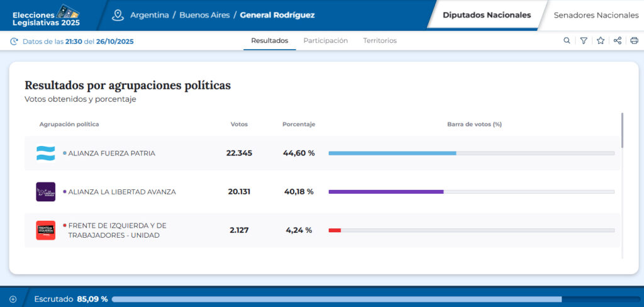Click the search magnifier icon
This screenshot has width=644, height=307.
(x=567, y=41)
